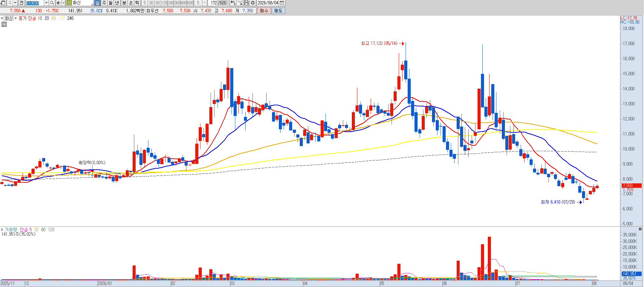Image resolution: width=644 pixels, height=287 pixels.
Task: Click the save floppy disk icon
Action: click(246, 3)
